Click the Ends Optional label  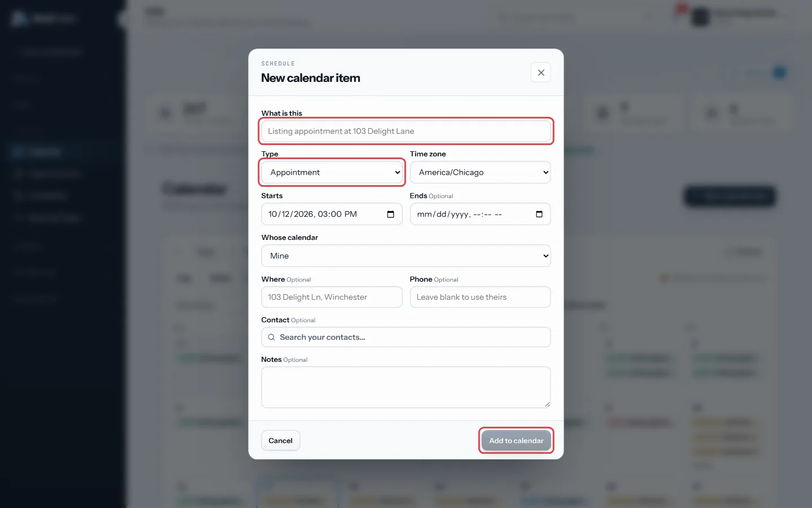431,195
